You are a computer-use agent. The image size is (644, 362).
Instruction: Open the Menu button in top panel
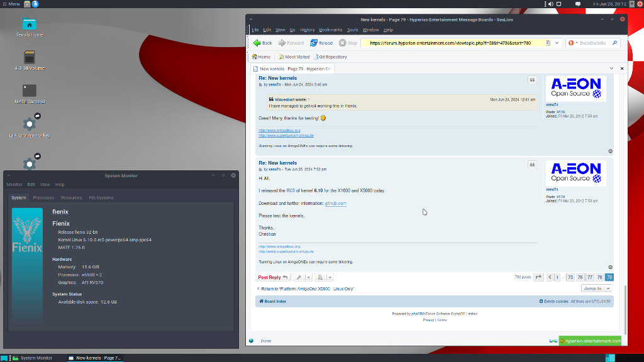point(11,4)
